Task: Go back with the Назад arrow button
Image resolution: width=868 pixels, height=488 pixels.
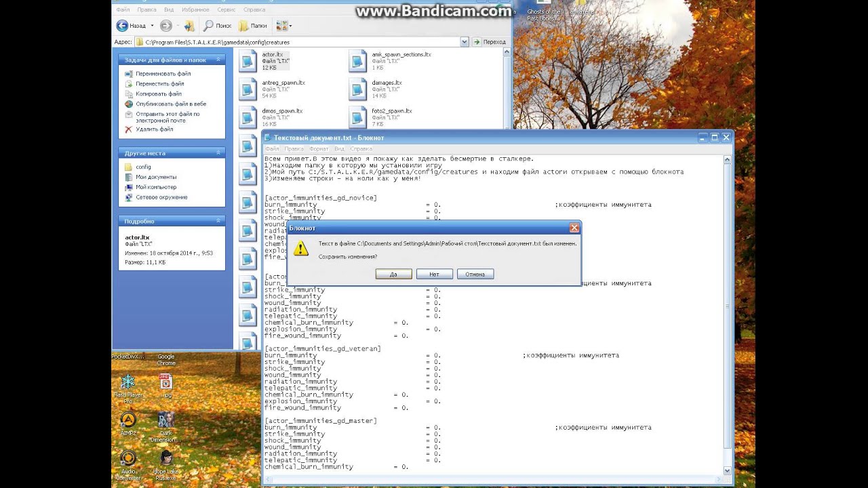Action: click(x=132, y=26)
